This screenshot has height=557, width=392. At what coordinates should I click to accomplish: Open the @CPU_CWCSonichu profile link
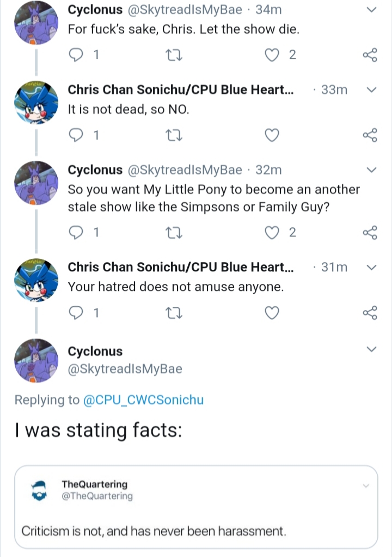click(143, 400)
